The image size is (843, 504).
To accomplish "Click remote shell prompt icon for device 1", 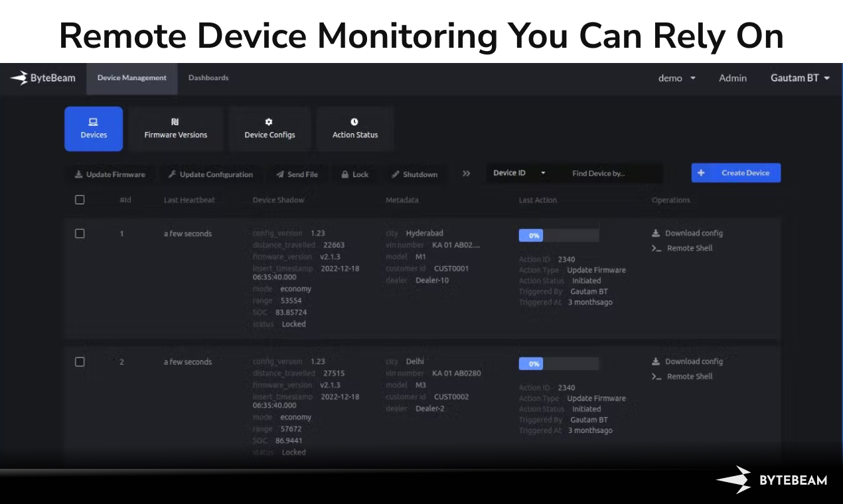I will (656, 249).
